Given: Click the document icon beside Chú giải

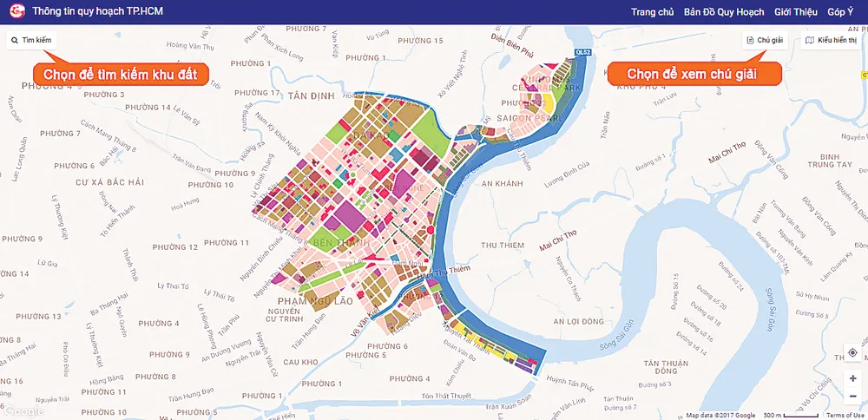Looking at the screenshot, I should pyautogui.click(x=751, y=40).
